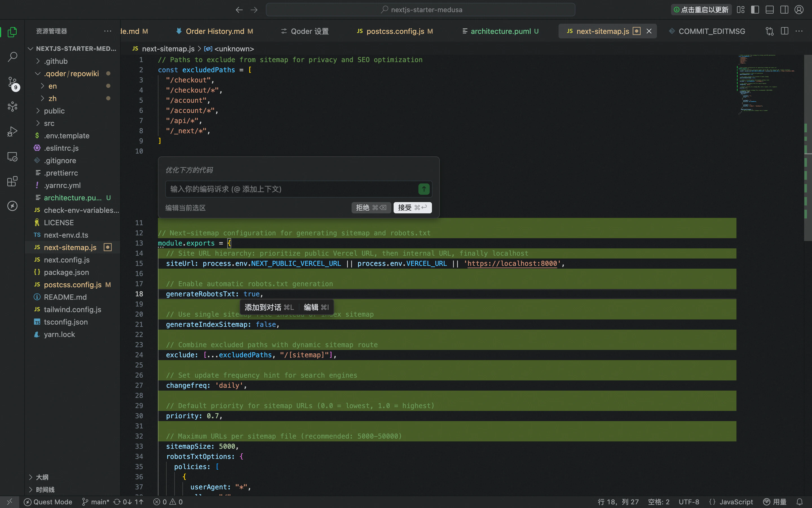The height and width of the screenshot is (508, 812).
Task: Click the editor vertical scrollbar
Action: click(808, 148)
